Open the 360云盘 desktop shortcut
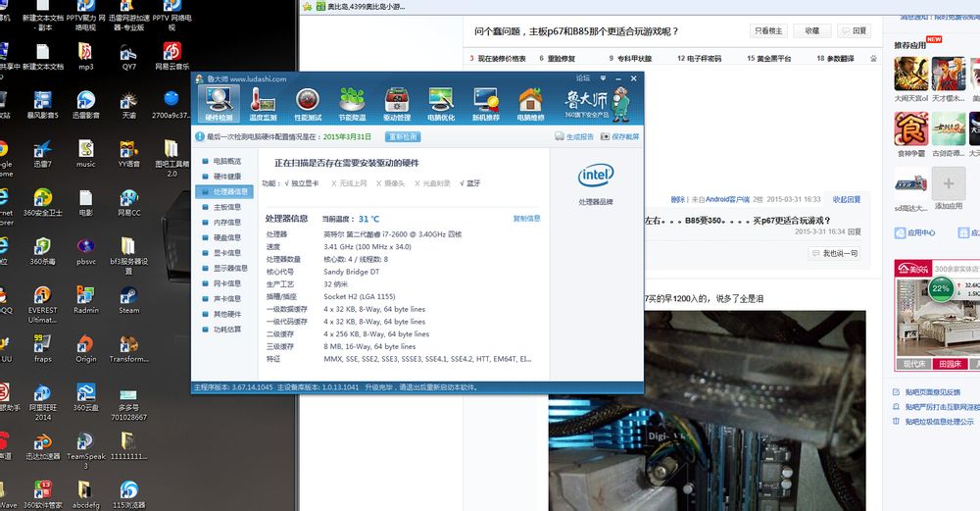980x511 pixels. (85, 397)
